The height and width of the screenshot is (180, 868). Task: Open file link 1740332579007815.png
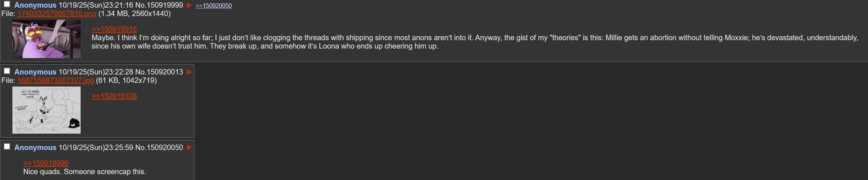tap(57, 14)
